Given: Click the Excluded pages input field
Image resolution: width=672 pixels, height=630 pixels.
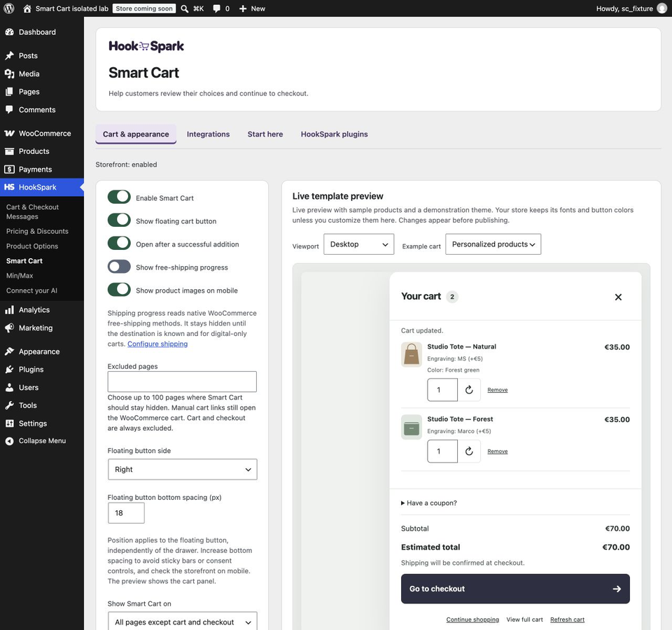Looking at the screenshot, I should pos(182,381).
